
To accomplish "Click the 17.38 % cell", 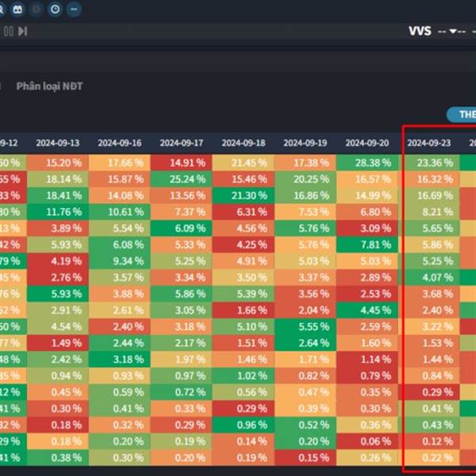I will [x=305, y=163].
